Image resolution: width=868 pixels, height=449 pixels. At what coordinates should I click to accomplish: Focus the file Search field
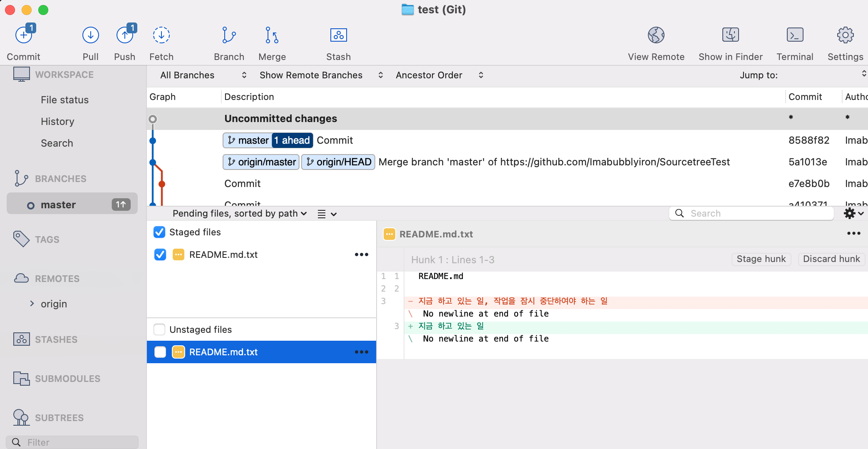(x=751, y=213)
